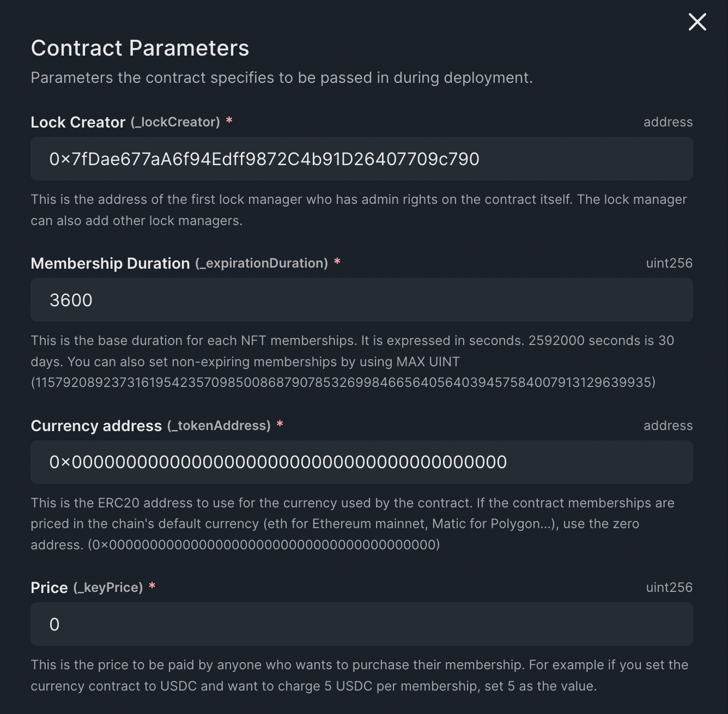Click the Currency address field label

(96, 426)
